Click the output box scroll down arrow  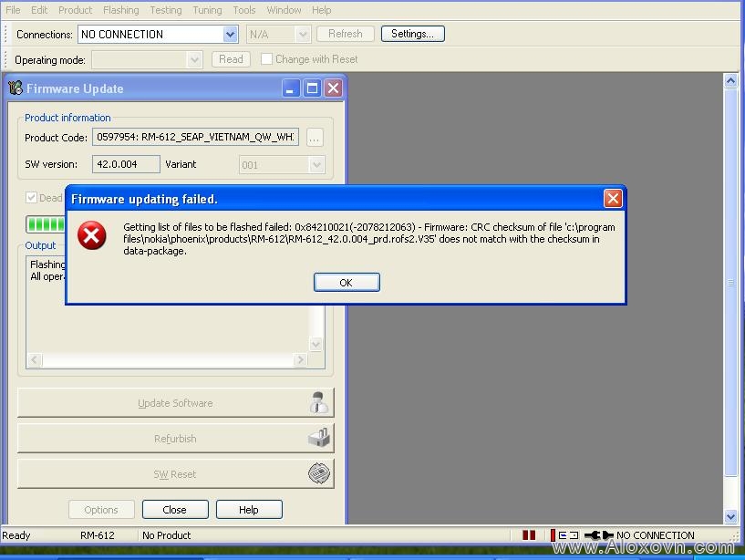click(x=316, y=344)
